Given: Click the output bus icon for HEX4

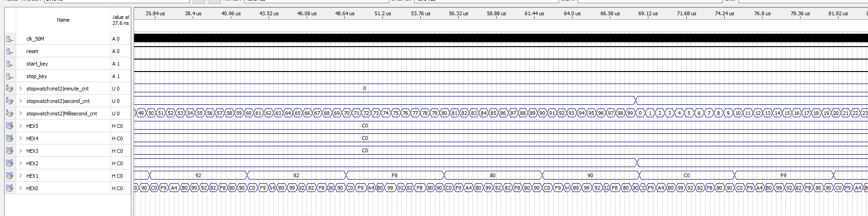Looking at the screenshot, I should [9, 138].
